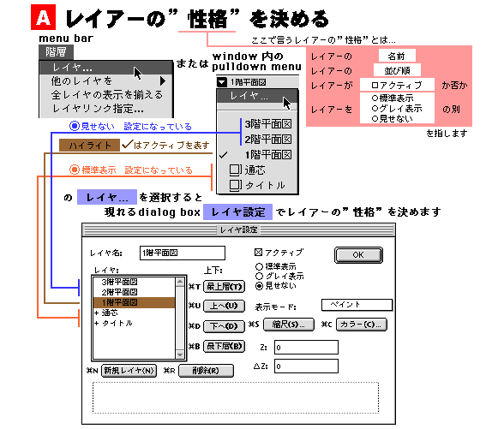This screenshot has width=504, height=429.
Task: Click the レイヤ名 text field
Action: [183, 253]
